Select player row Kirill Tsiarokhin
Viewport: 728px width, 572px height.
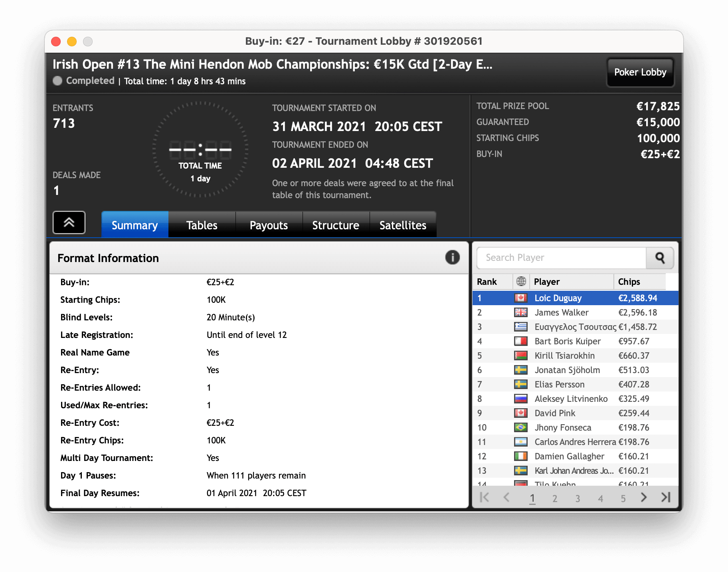576,356
